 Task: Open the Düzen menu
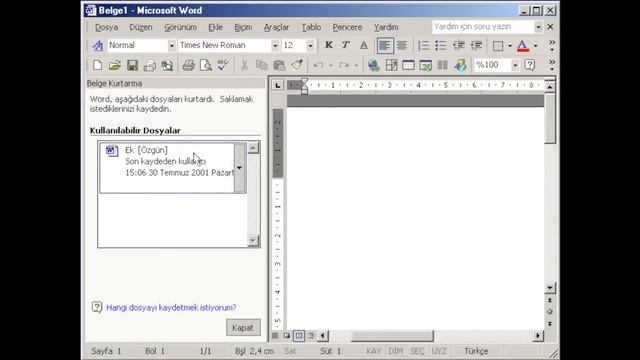point(141,27)
